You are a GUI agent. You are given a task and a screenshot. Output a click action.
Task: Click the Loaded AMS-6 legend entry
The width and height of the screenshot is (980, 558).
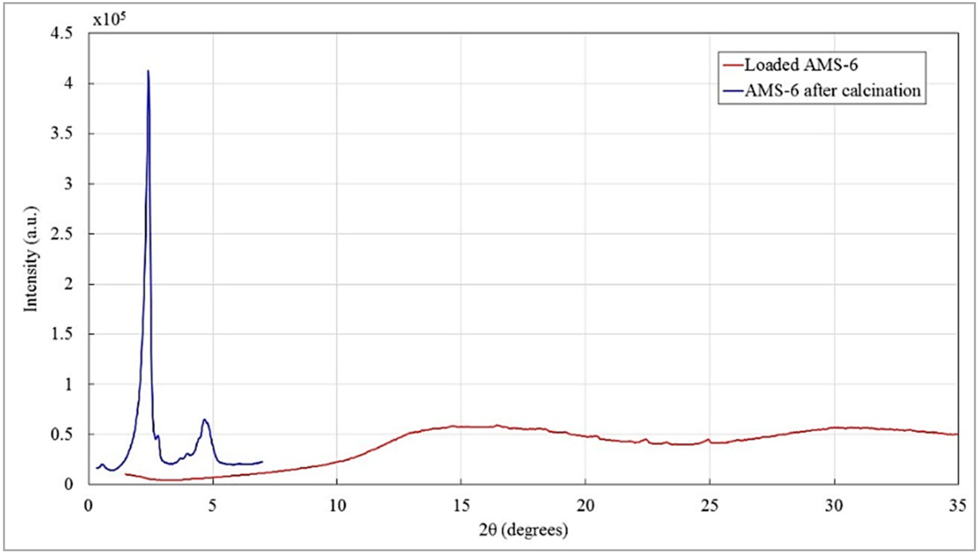(x=801, y=65)
